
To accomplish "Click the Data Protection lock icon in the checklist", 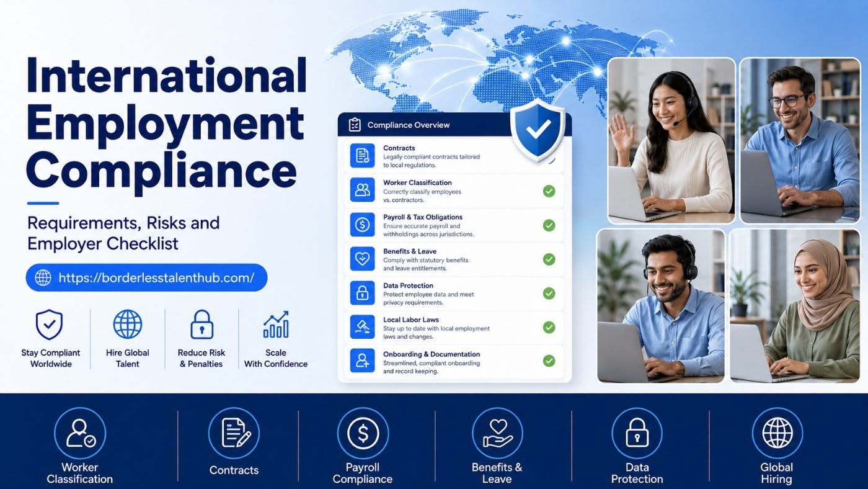I will pos(362,292).
